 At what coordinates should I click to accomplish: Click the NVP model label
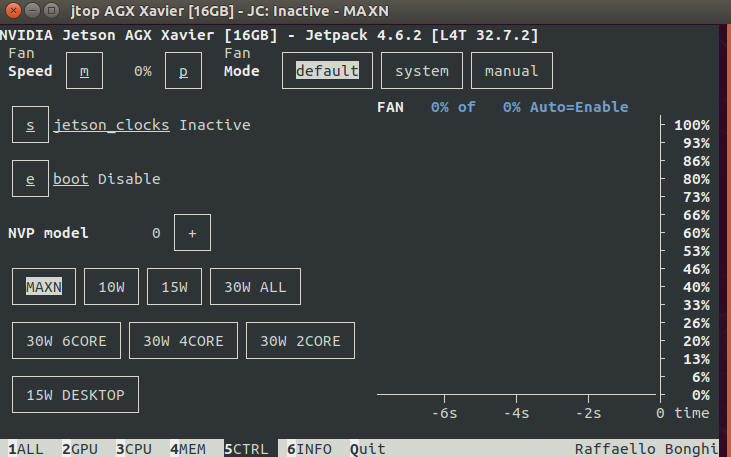pos(48,233)
